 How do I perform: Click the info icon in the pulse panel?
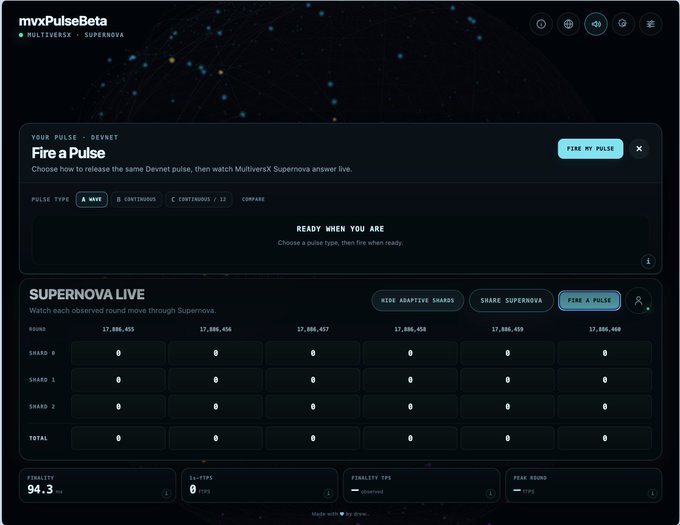pyautogui.click(x=648, y=261)
